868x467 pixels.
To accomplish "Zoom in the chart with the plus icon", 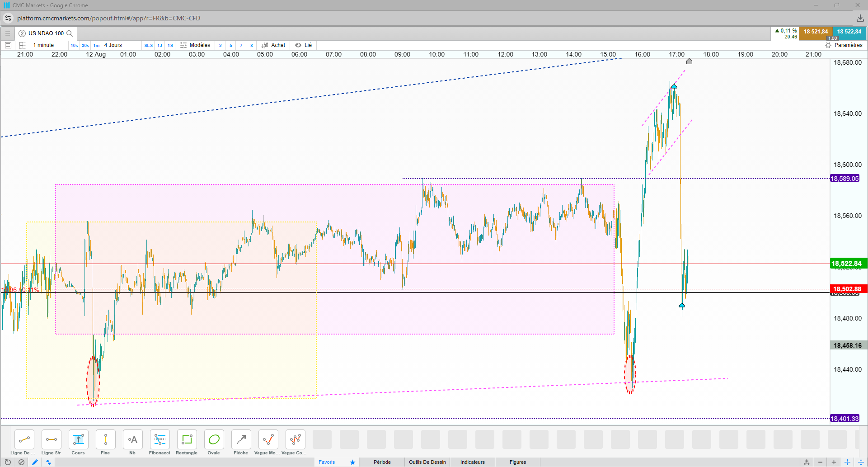I will [x=834, y=462].
